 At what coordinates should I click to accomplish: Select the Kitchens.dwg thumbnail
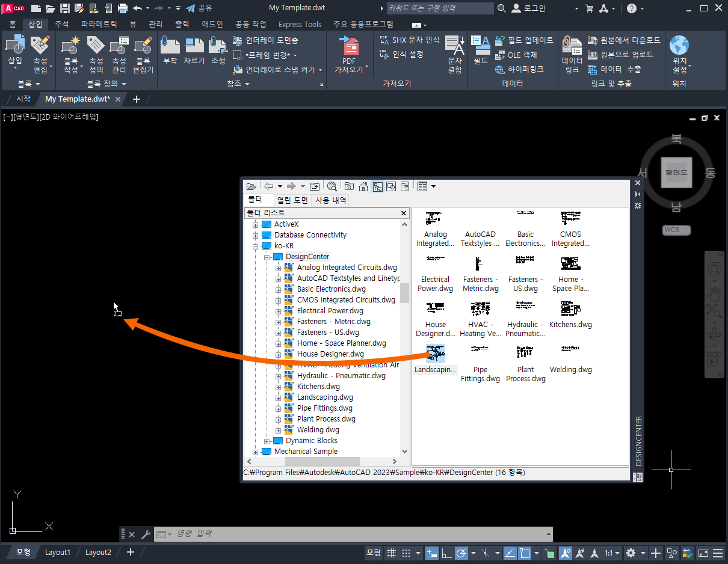pos(570,316)
